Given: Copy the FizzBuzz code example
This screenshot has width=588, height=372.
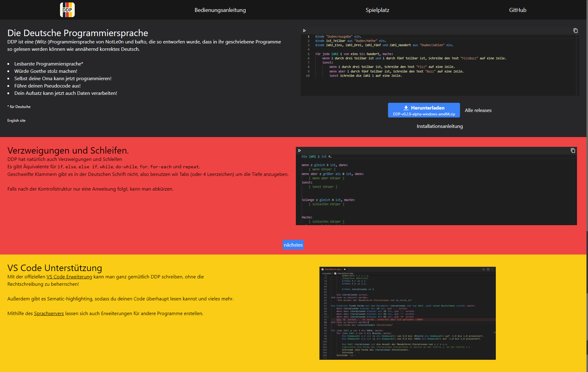Looking at the screenshot, I should (x=575, y=31).
